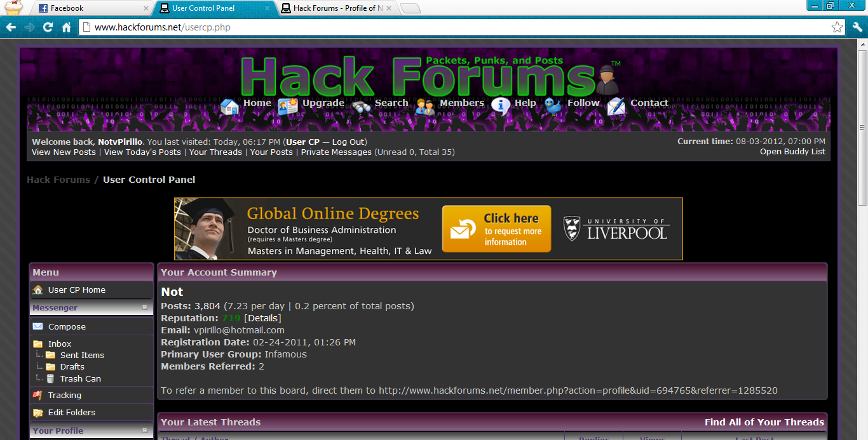Click the Search binoculars icon

coord(362,106)
